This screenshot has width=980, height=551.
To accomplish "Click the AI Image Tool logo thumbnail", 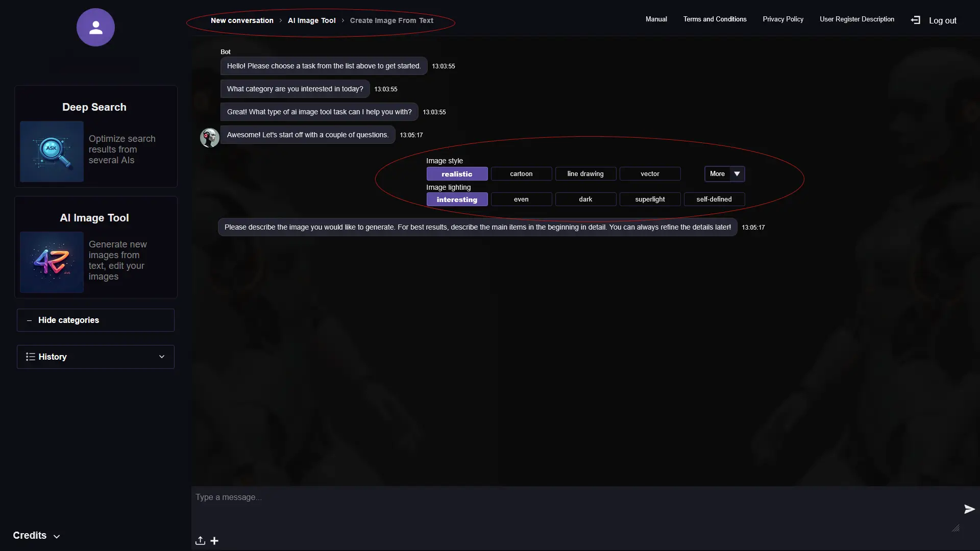I will tap(52, 262).
